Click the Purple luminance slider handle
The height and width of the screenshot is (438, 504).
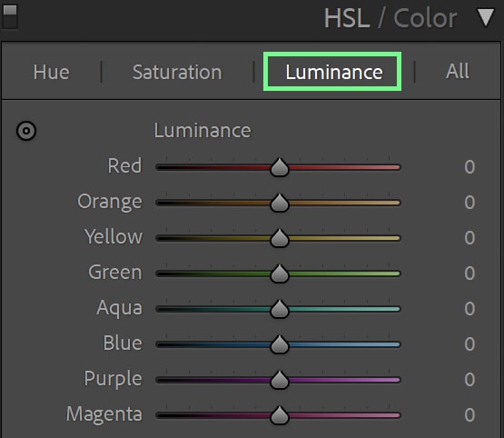[280, 380]
